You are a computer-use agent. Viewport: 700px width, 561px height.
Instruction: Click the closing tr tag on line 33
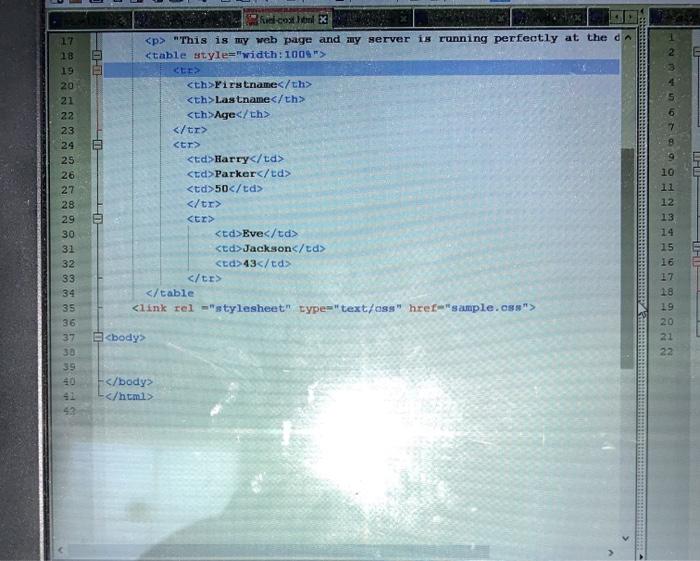[204, 278]
